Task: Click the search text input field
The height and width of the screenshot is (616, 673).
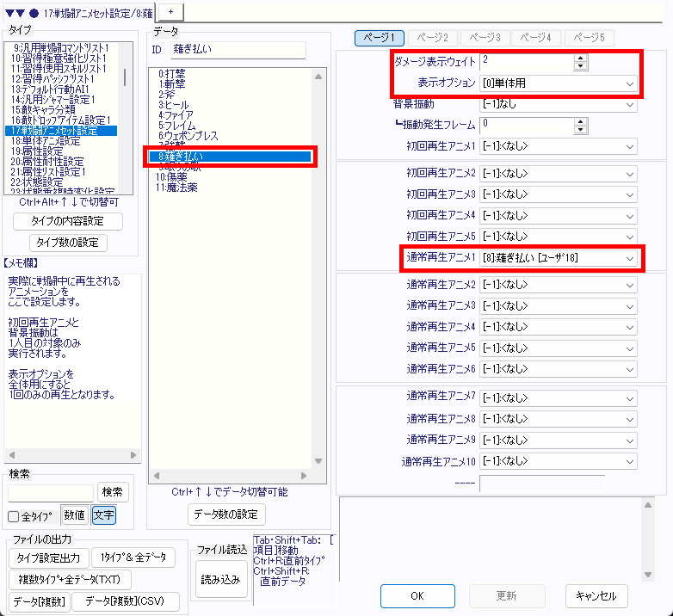Action: click(x=51, y=492)
